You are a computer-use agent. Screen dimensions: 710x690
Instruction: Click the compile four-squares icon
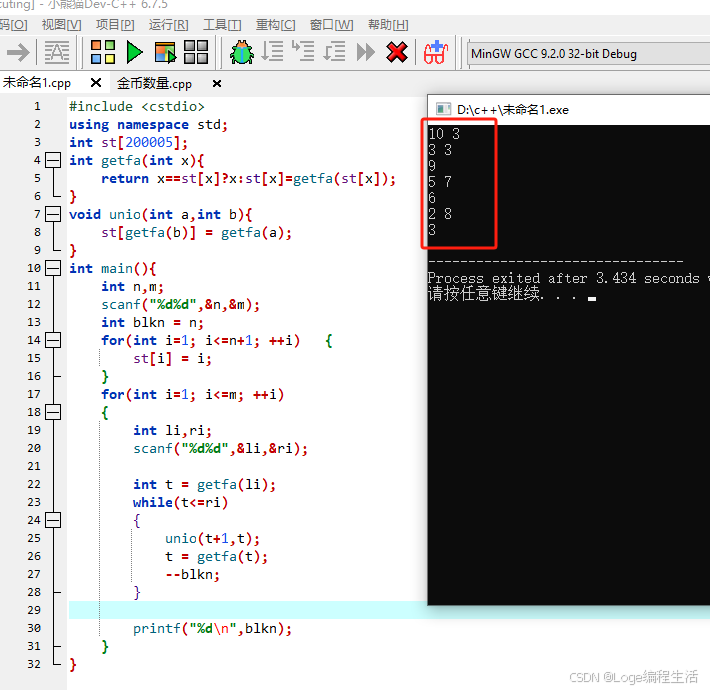[x=103, y=52]
